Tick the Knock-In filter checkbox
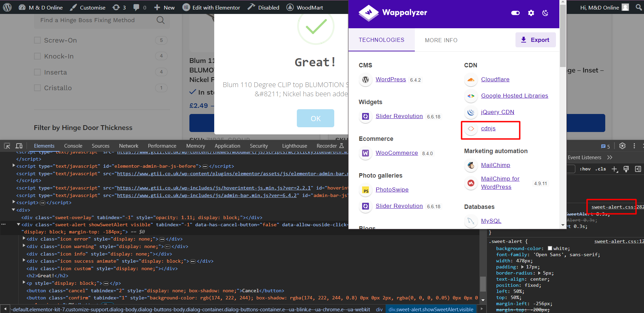 (x=37, y=56)
